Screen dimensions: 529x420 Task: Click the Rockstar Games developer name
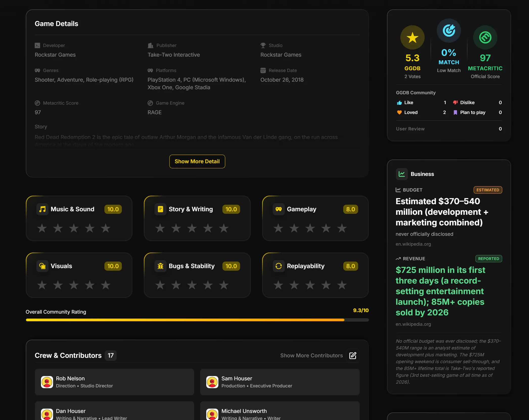55,55
